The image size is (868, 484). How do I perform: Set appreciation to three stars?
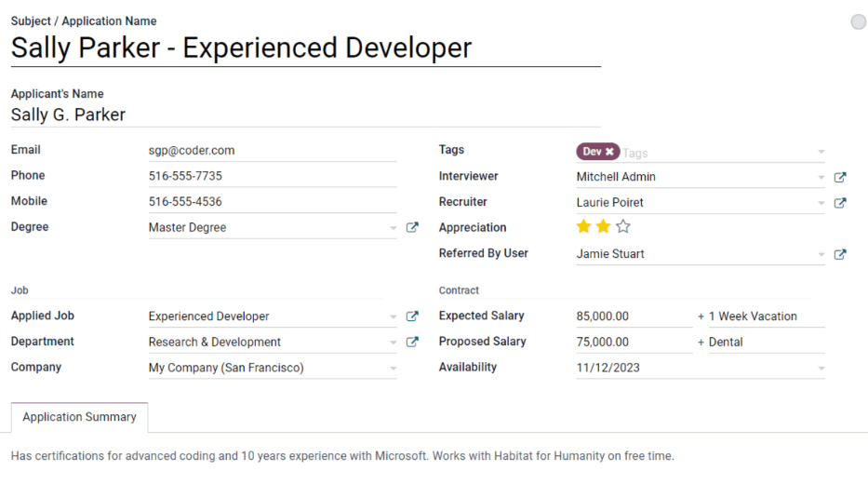(623, 227)
